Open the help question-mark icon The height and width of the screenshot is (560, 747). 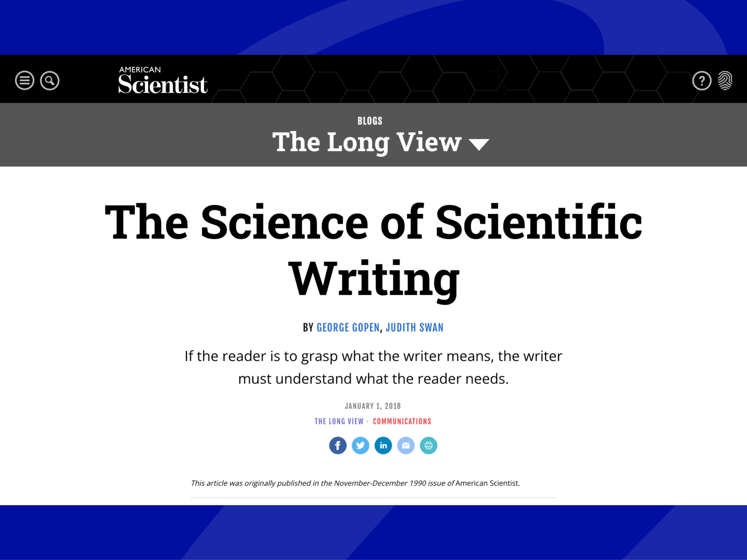point(702,80)
